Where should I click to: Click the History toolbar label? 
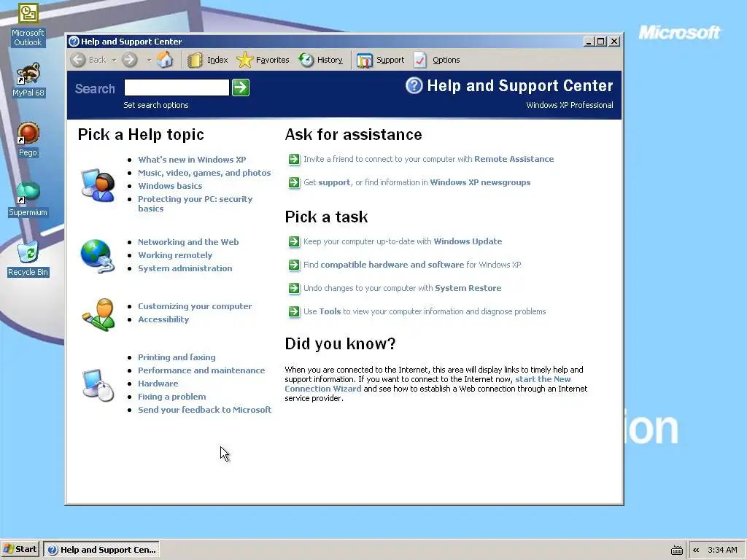(x=330, y=60)
